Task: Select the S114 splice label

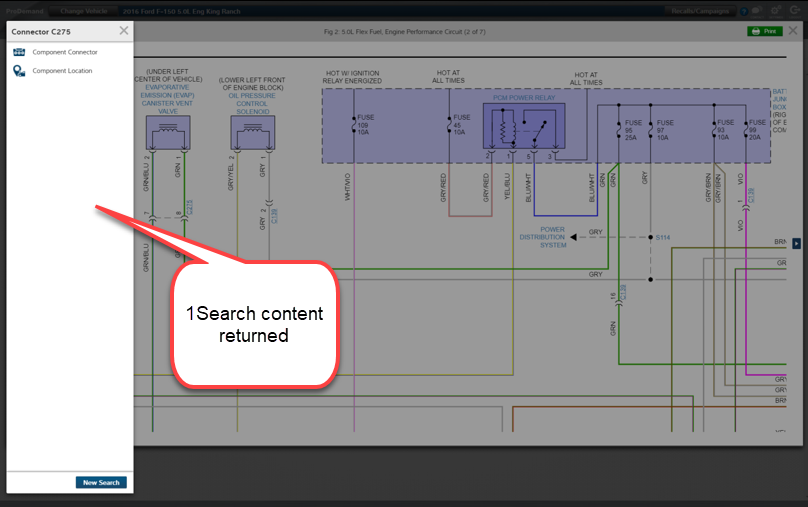Action: [x=662, y=237]
